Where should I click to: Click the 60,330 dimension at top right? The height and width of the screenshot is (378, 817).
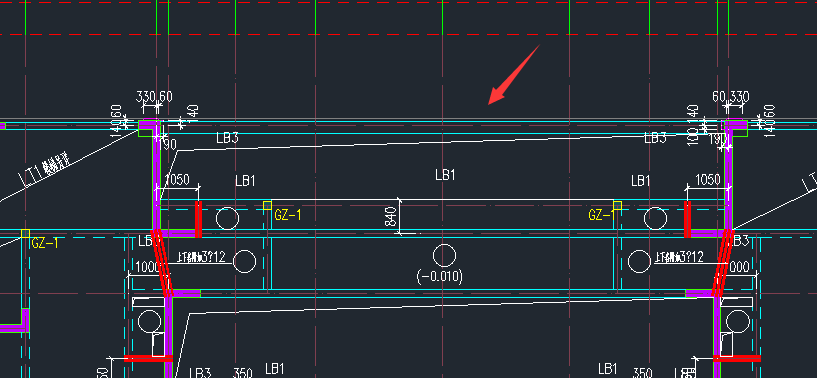731,96
